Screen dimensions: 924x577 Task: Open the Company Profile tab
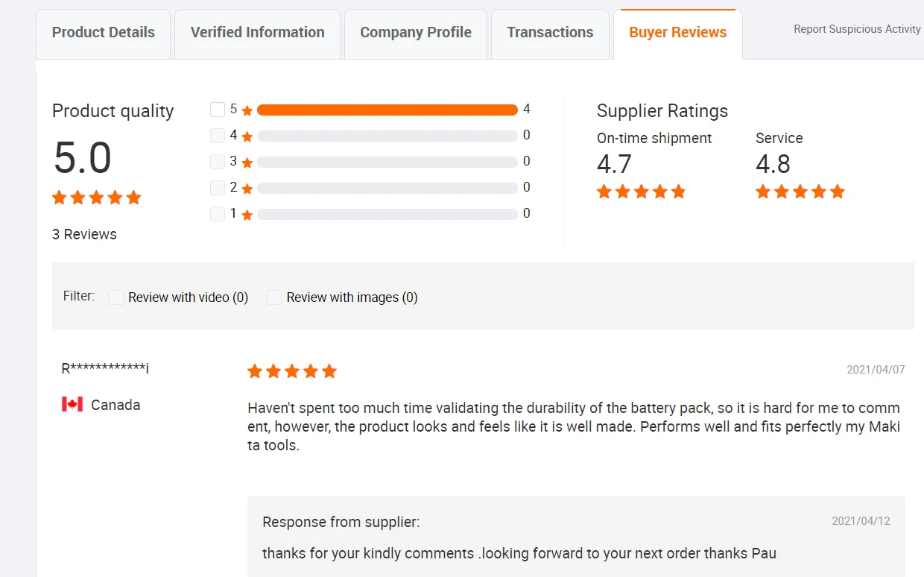416,33
